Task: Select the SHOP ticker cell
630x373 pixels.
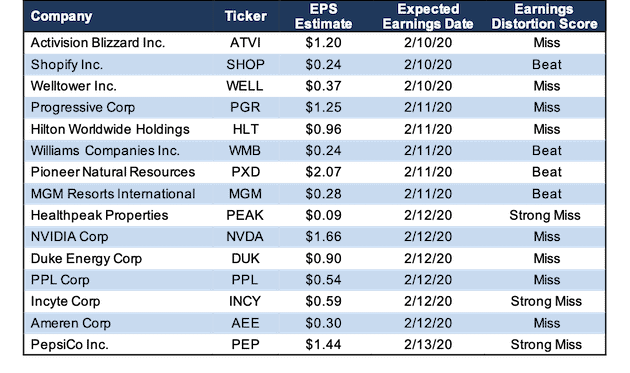Action: [245, 64]
